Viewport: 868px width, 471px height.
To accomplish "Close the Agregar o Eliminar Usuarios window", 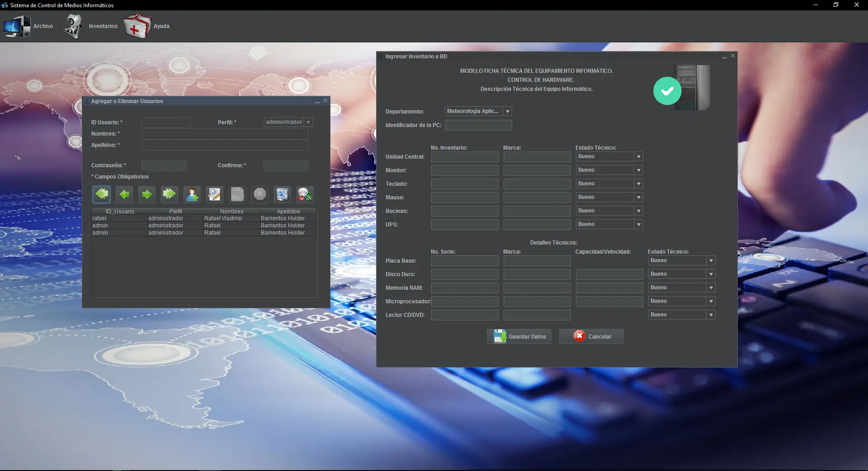I will (325, 100).
